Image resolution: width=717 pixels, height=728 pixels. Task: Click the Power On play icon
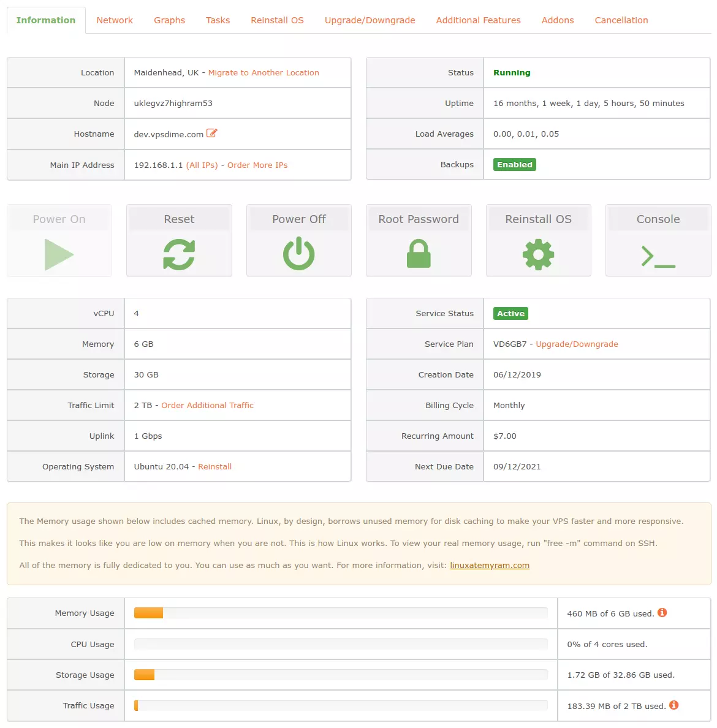[x=59, y=254]
